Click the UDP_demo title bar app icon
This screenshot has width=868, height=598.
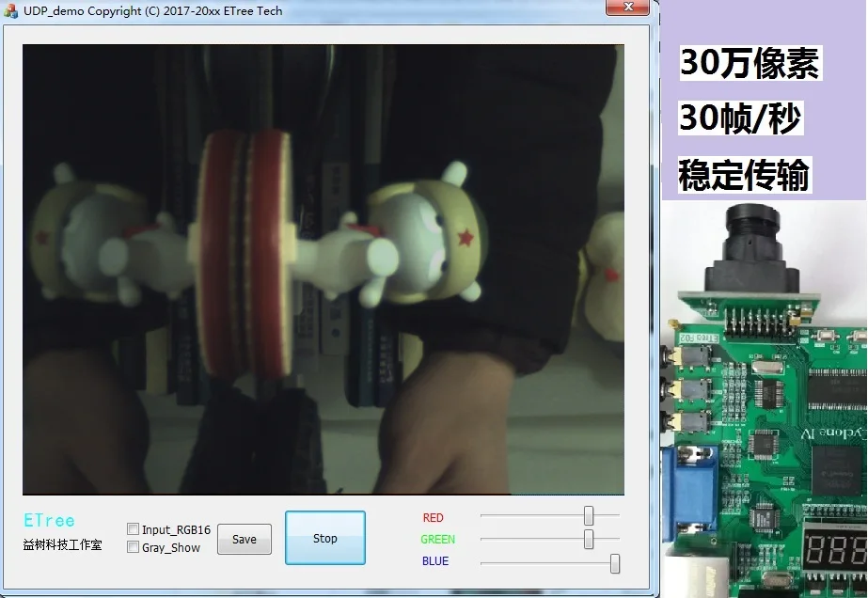tap(10, 11)
